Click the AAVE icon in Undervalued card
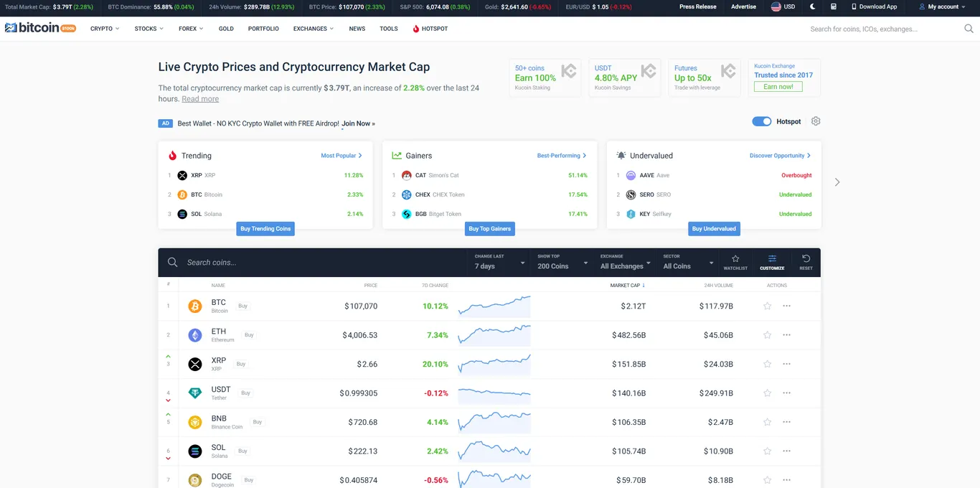 coord(631,175)
